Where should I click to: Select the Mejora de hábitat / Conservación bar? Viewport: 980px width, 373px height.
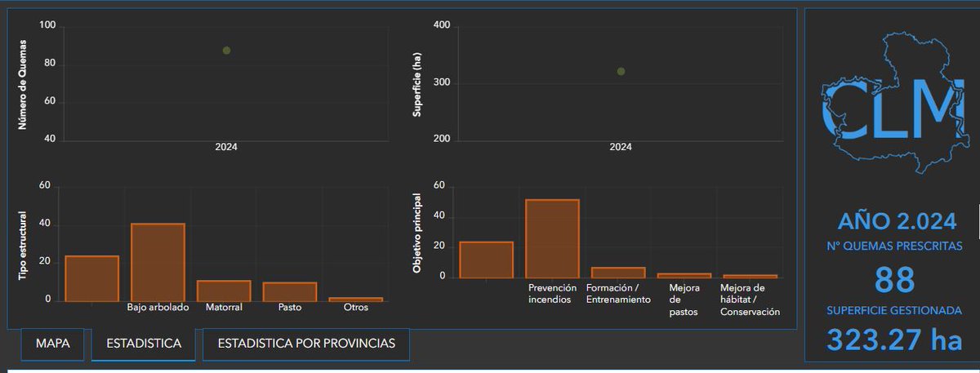[x=750, y=276]
